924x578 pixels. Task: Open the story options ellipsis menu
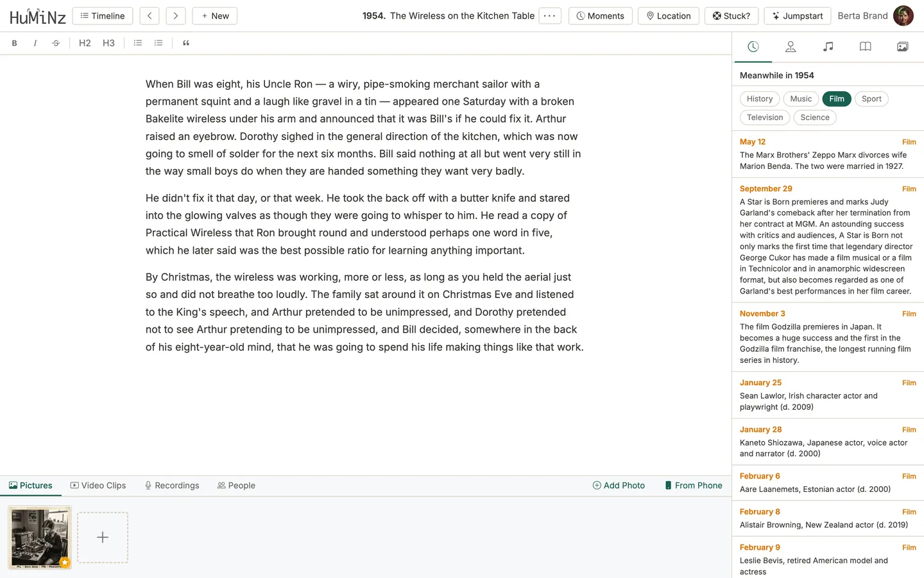(x=550, y=16)
